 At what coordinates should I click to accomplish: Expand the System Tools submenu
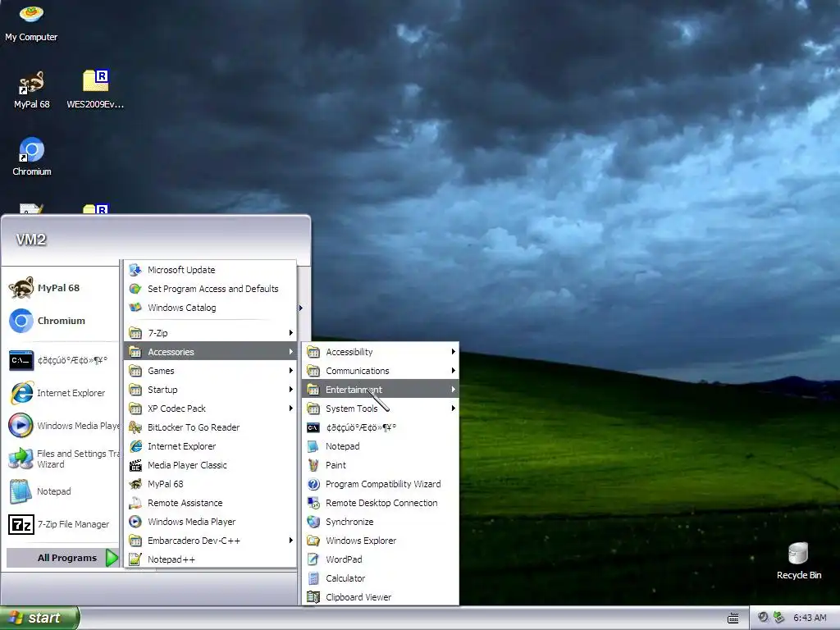[381, 409]
